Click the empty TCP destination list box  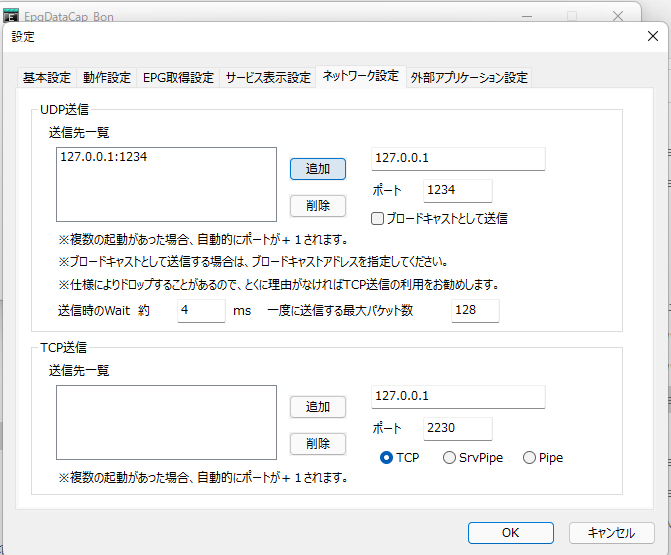pos(166,422)
